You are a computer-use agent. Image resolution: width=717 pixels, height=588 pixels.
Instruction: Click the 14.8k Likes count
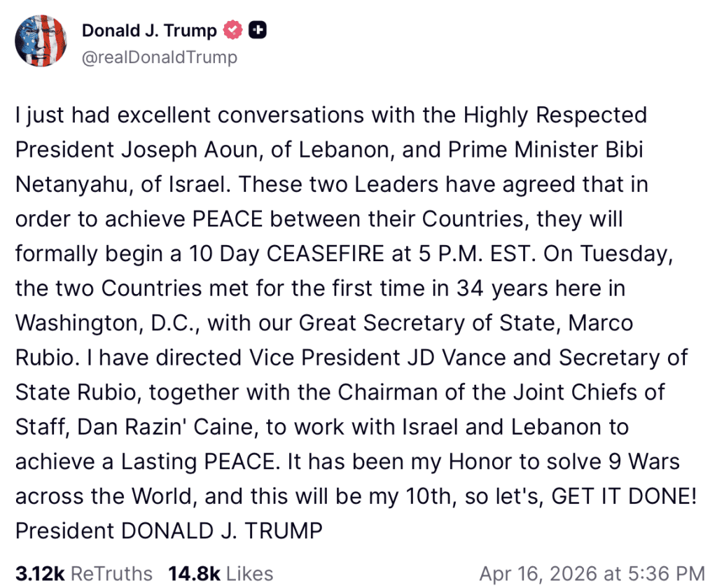click(x=192, y=573)
